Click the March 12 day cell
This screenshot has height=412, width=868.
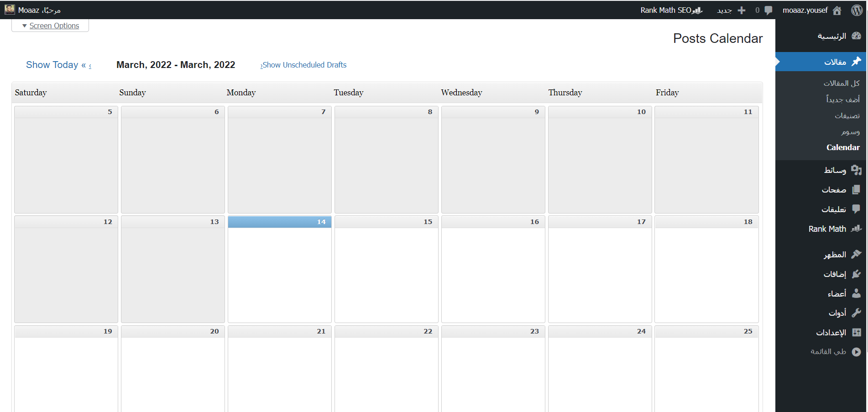coord(66,269)
